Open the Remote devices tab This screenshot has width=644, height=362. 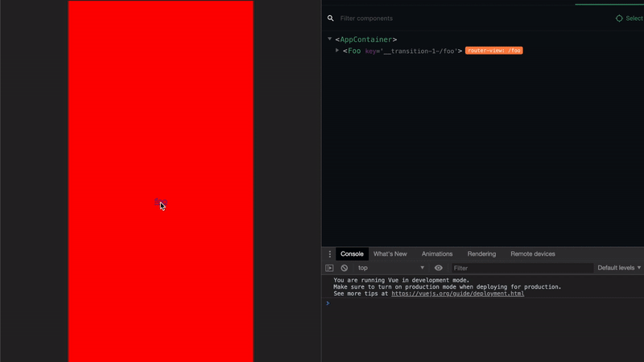532,254
